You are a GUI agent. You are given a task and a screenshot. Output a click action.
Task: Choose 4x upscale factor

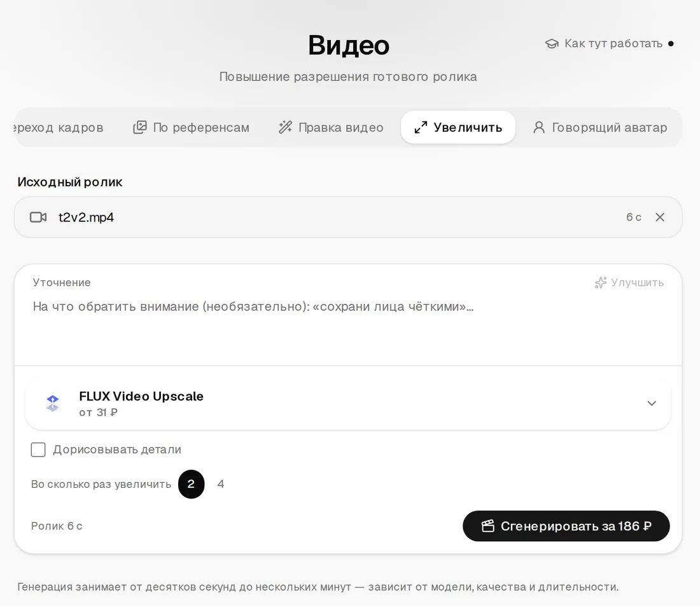(221, 484)
